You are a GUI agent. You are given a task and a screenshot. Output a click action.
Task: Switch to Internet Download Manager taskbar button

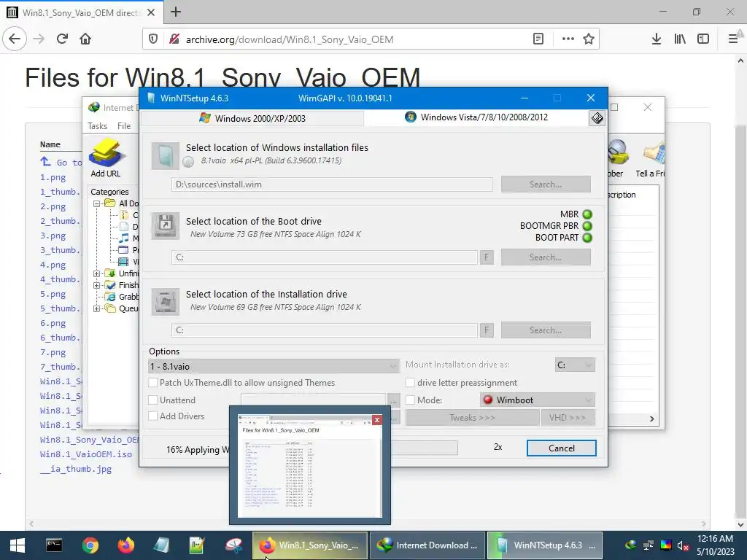click(427, 545)
